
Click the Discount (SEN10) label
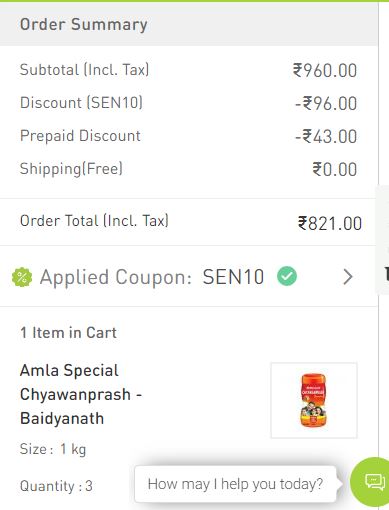[81, 102]
